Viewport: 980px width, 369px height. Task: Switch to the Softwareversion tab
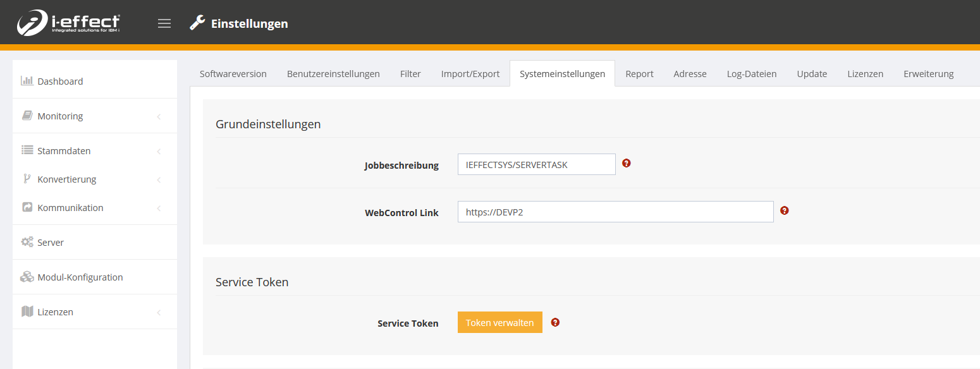click(x=233, y=74)
